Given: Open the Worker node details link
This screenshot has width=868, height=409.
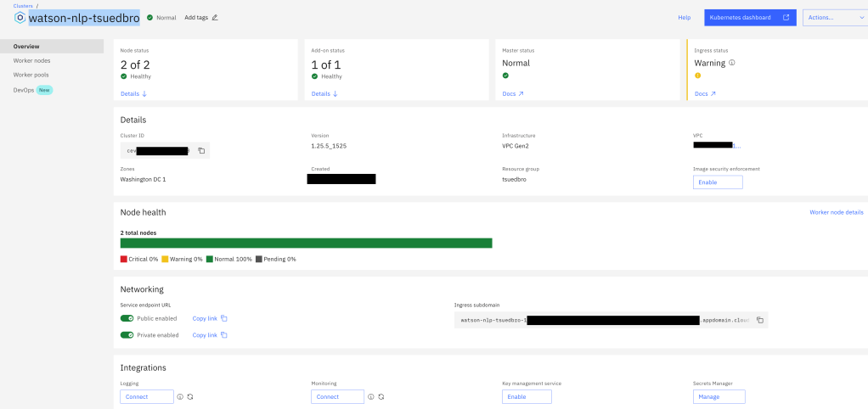Looking at the screenshot, I should point(836,212).
